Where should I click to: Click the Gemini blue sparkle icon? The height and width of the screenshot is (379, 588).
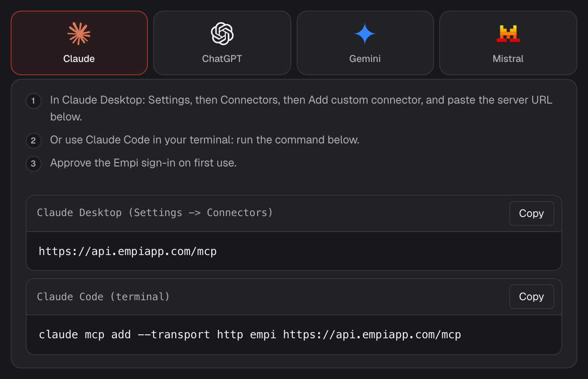(365, 34)
